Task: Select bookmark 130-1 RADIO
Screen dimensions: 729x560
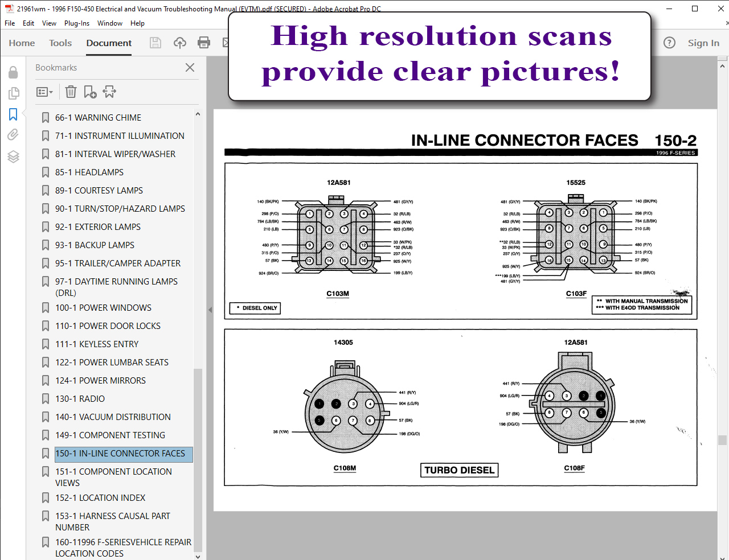Action: pos(80,398)
